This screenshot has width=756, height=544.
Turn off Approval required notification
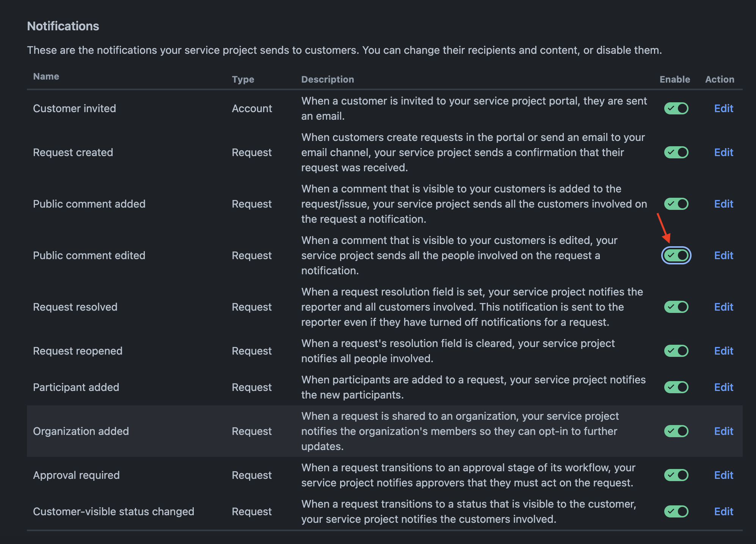pos(676,475)
